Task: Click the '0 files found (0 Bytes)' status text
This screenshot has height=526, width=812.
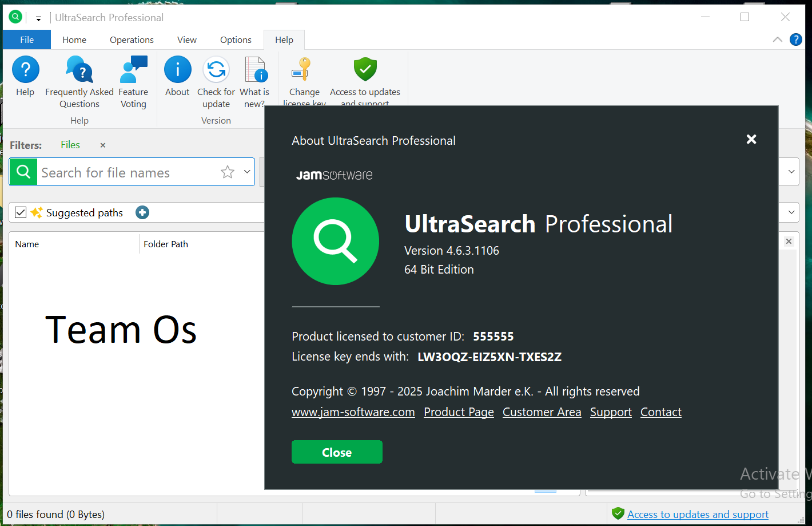Action: click(x=56, y=514)
